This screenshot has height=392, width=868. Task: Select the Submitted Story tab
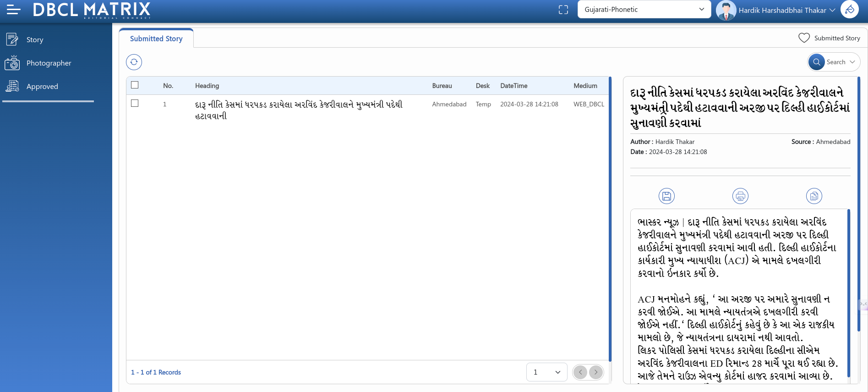coord(156,39)
